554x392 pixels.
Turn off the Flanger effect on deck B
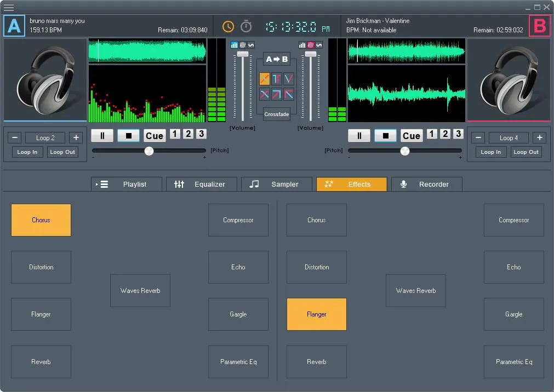[x=317, y=314]
